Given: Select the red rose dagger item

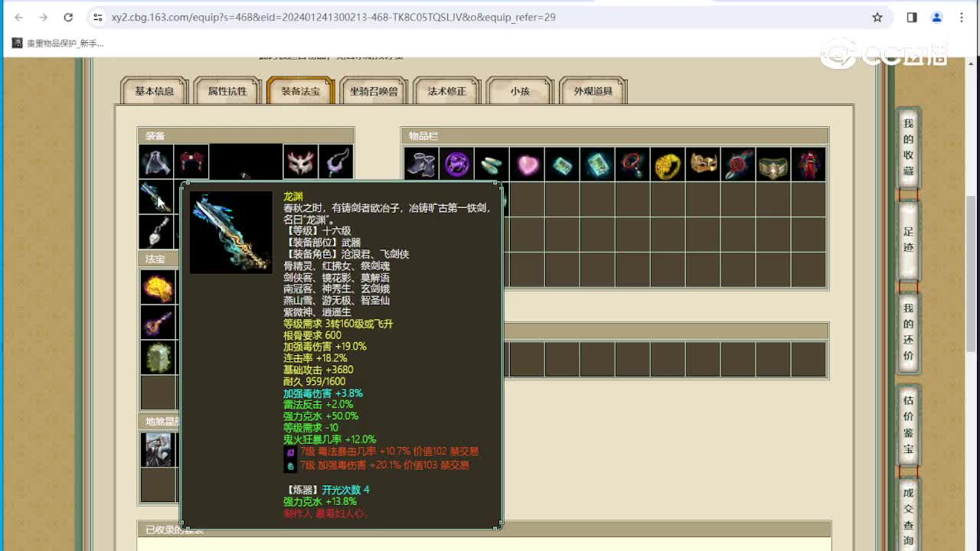Looking at the screenshot, I should point(738,164).
